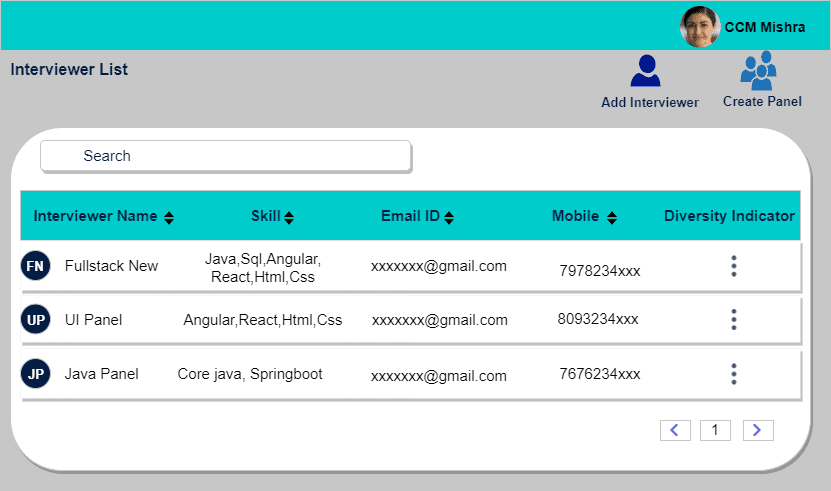Viewport: 831px width, 491px height.
Task: Click the Add Interviewer person icon
Action: click(646, 71)
